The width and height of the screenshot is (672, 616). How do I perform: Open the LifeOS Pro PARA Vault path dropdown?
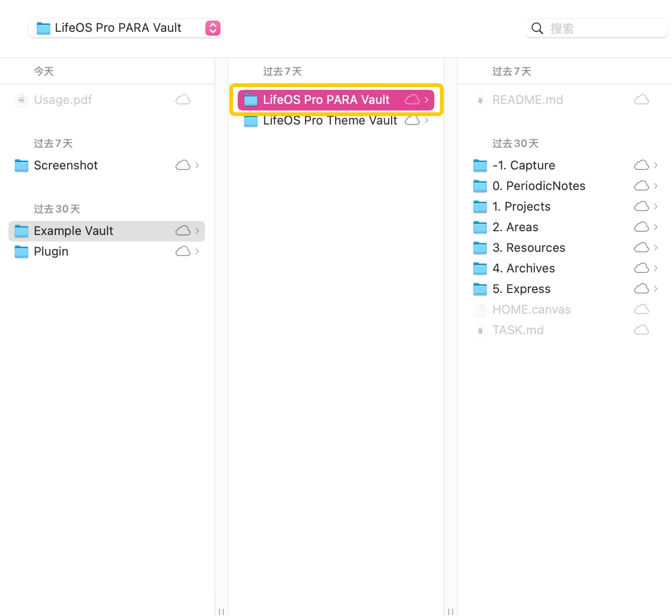pos(212,28)
